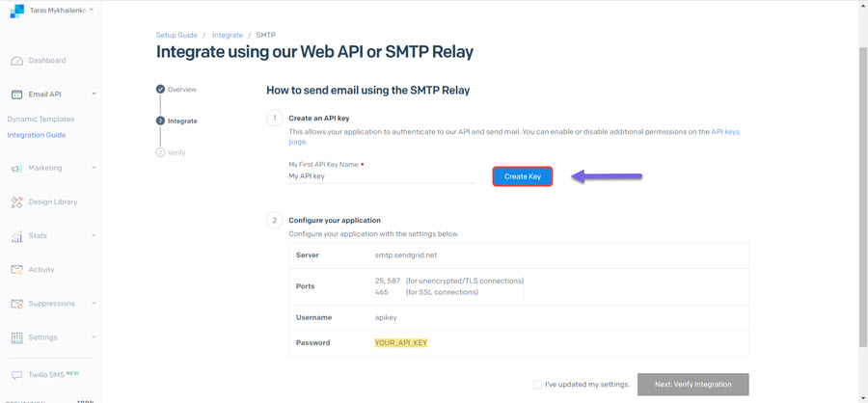Select Integration Guide in the sidebar
This screenshot has height=403, width=868.
coord(37,135)
